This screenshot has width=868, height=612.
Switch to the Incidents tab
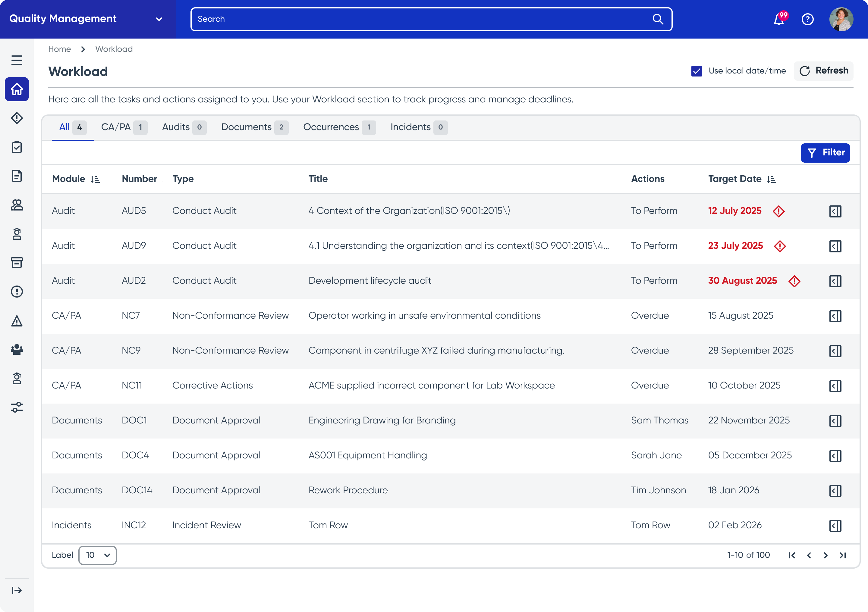coord(419,127)
